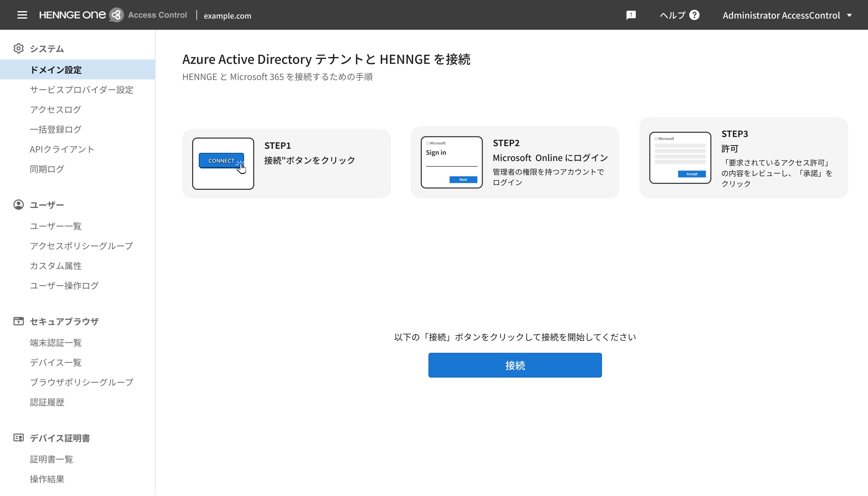This screenshot has height=496, width=868.
Task: Open the hamburger navigation menu
Action: 22,15
